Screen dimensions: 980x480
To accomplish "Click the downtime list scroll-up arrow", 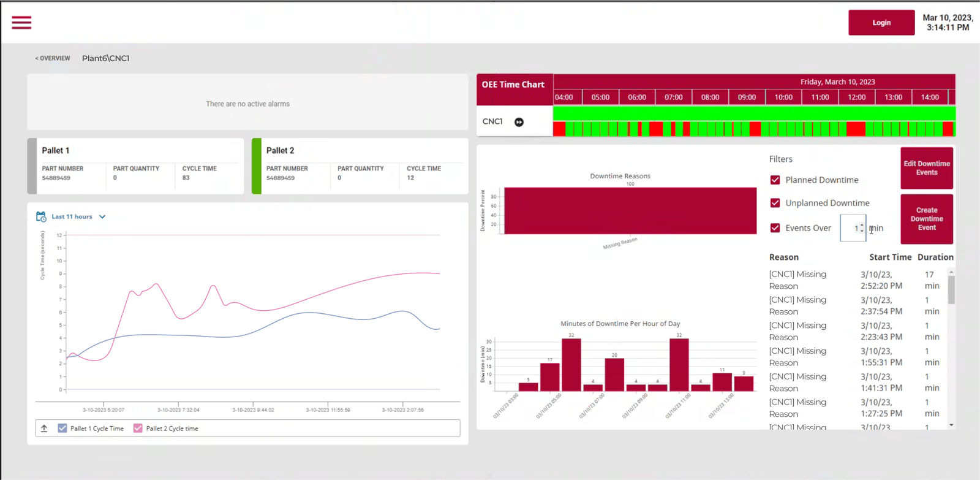I will click(951, 272).
